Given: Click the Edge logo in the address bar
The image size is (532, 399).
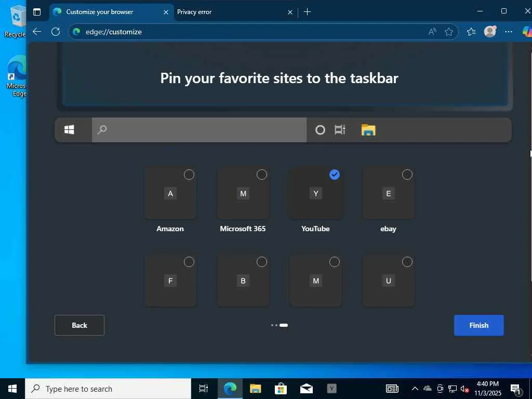Looking at the screenshot, I should (77, 32).
